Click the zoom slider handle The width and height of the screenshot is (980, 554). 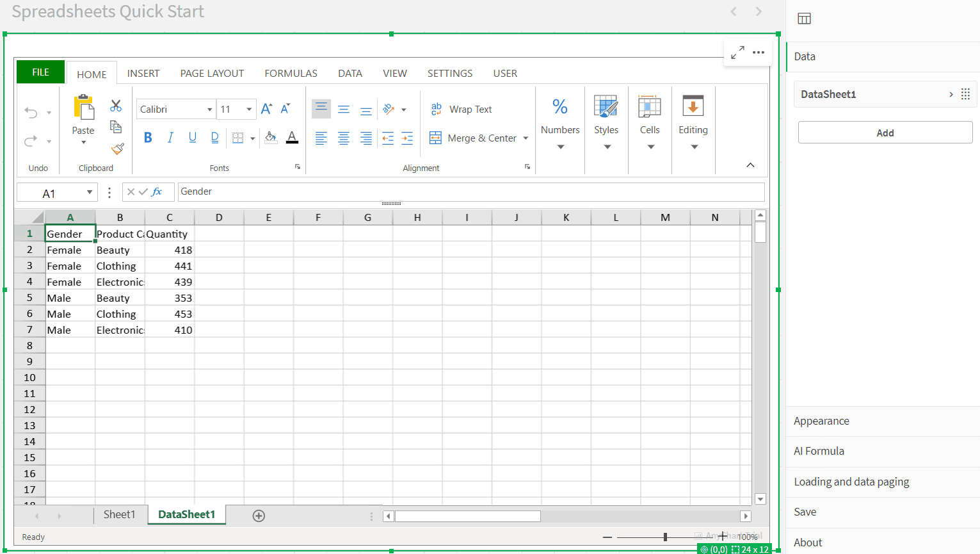(x=665, y=537)
